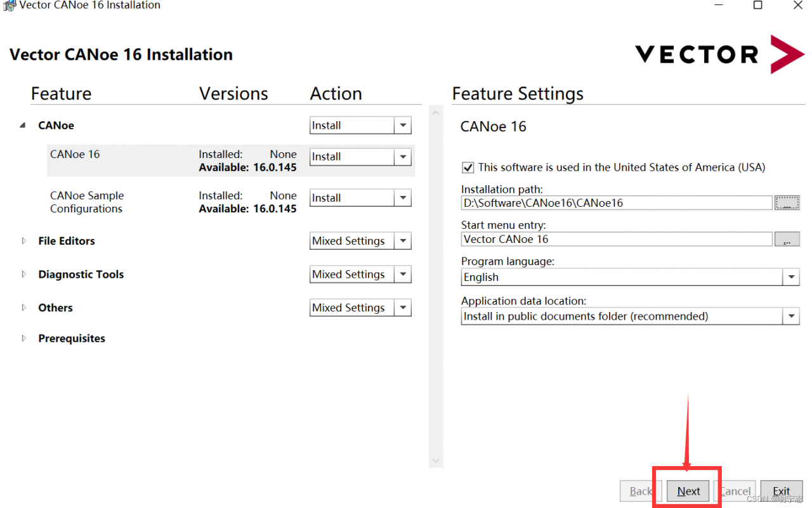Click the Exit button

coord(782,491)
